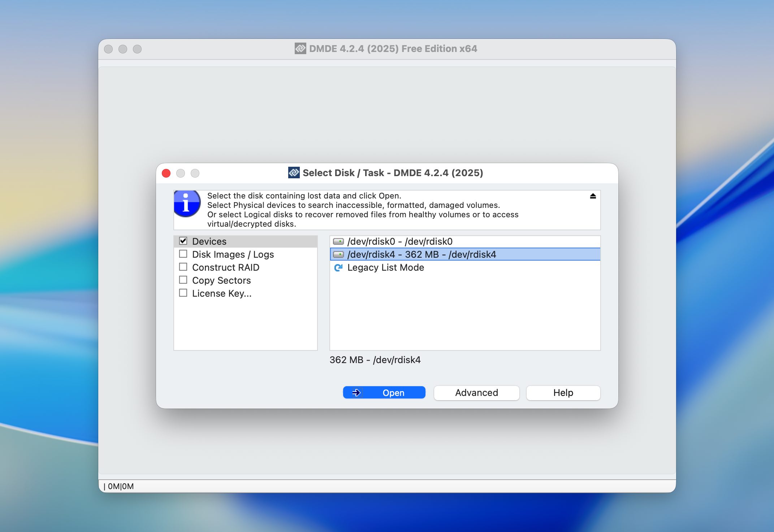774x532 pixels.
Task: Check the Disk Images / Logs checkbox
Action: pyautogui.click(x=183, y=254)
